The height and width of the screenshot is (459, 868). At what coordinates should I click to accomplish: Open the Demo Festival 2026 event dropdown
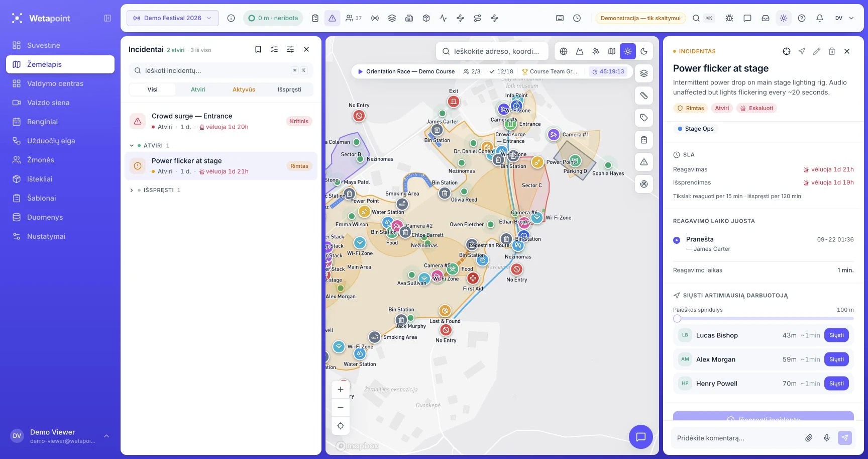pyautogui.click(x=173, y=18)
